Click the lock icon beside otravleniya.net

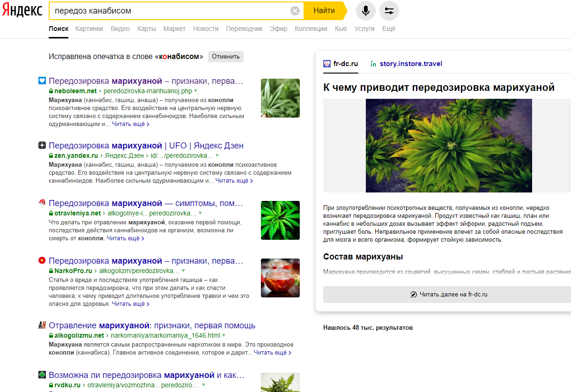(x=51, y=213)
